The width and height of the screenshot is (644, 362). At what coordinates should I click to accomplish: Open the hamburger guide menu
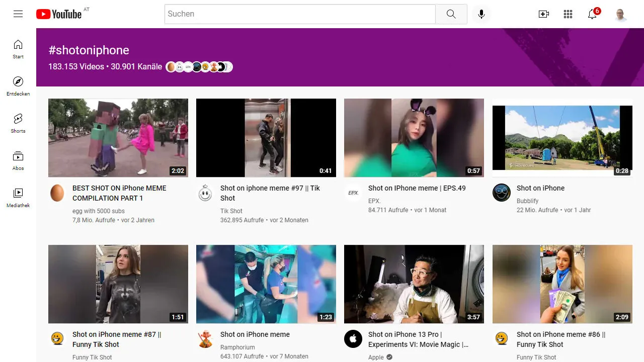[x=18, y=14]
